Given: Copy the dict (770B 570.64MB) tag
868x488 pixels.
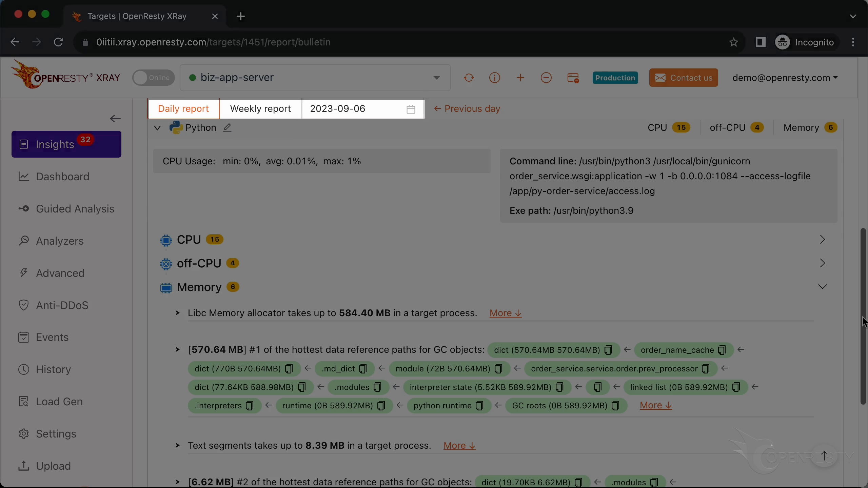Looking at the screenshot, I should click(x=289, y=369).
